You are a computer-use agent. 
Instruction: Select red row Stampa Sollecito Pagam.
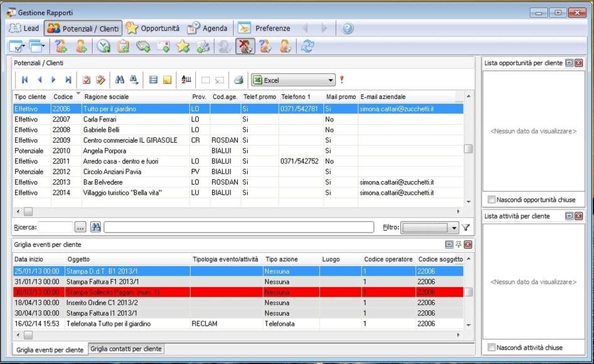click(x=238, y=292)
